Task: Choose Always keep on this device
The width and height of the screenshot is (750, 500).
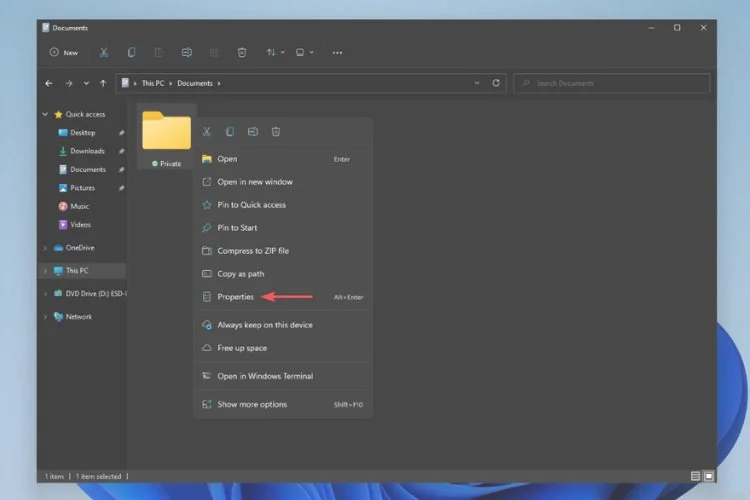Action: tap(283, 325)
